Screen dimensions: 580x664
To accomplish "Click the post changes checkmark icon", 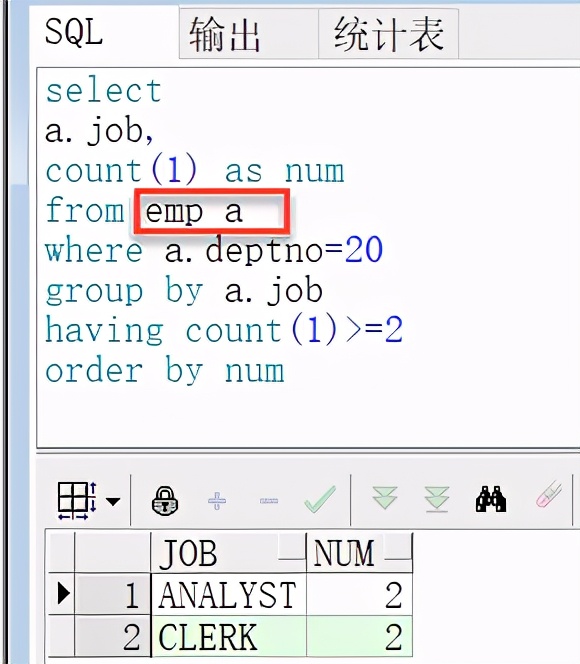I will [320, 499].
